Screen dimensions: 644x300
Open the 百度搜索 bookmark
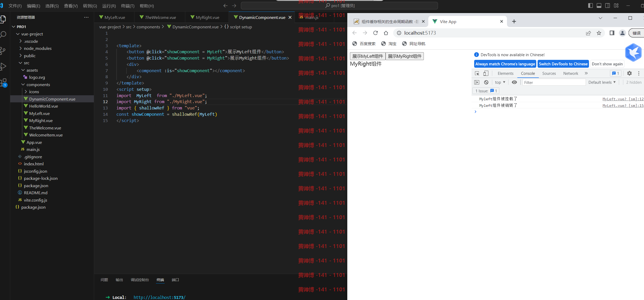(364, 44)
